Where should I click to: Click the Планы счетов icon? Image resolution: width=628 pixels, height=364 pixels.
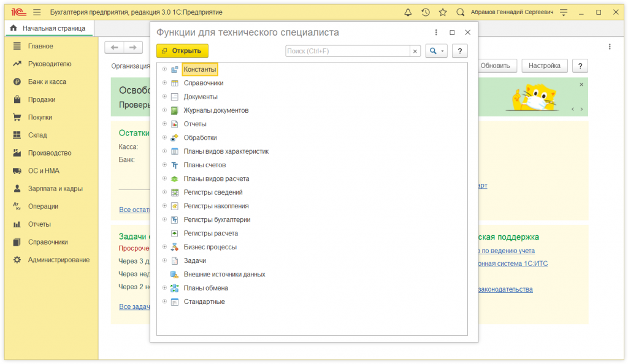[x=174, y=165]
